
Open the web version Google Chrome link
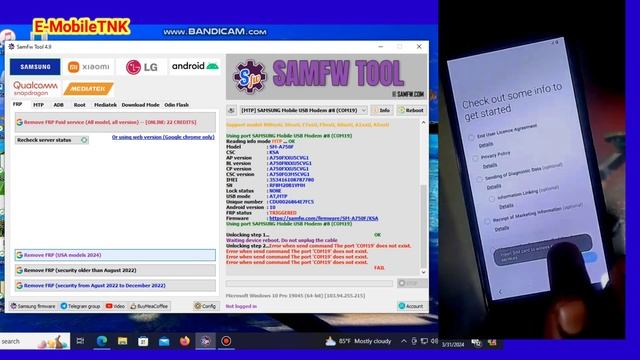[x=163, y=137]
